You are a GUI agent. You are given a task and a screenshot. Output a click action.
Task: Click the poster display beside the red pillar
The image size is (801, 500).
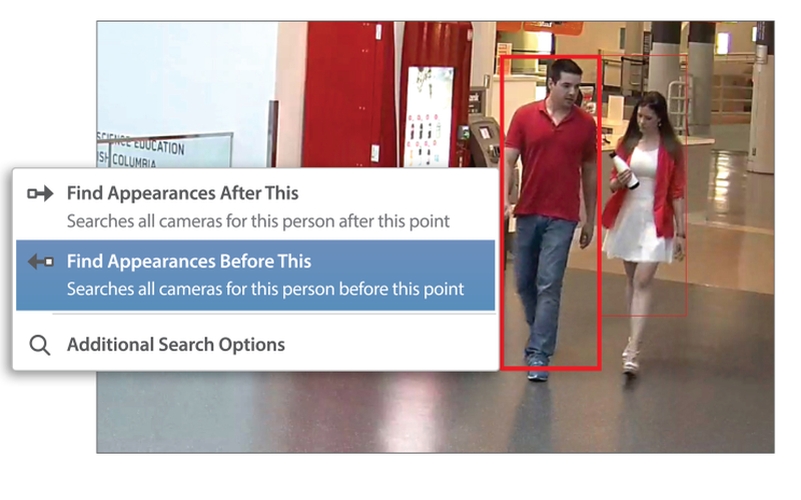428,115
